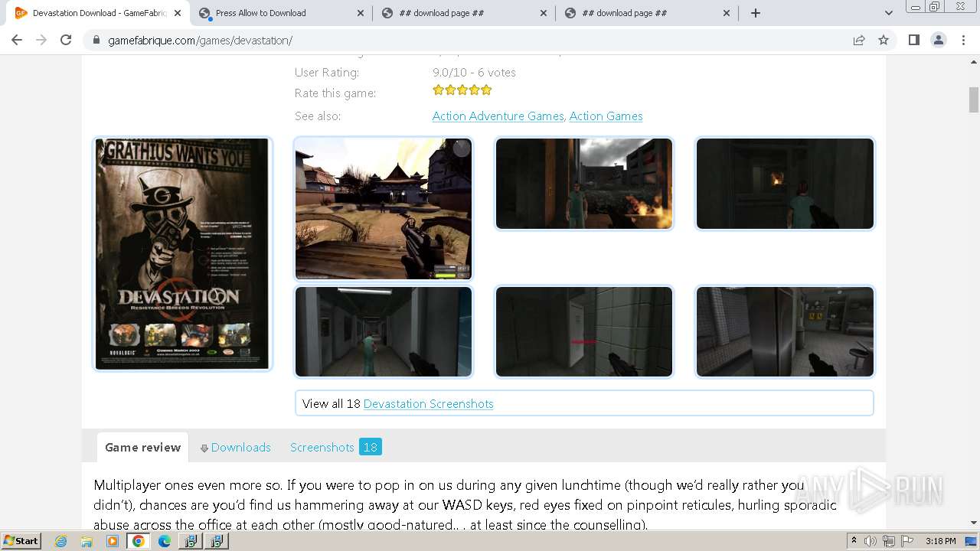Switch to Press Allow to Download tab
The image size is (980, 551).
[279, 13]
